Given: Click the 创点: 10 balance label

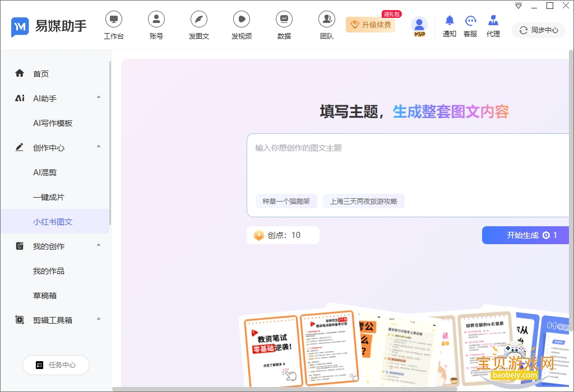Looking at the screenshot, I should point(284,235).
